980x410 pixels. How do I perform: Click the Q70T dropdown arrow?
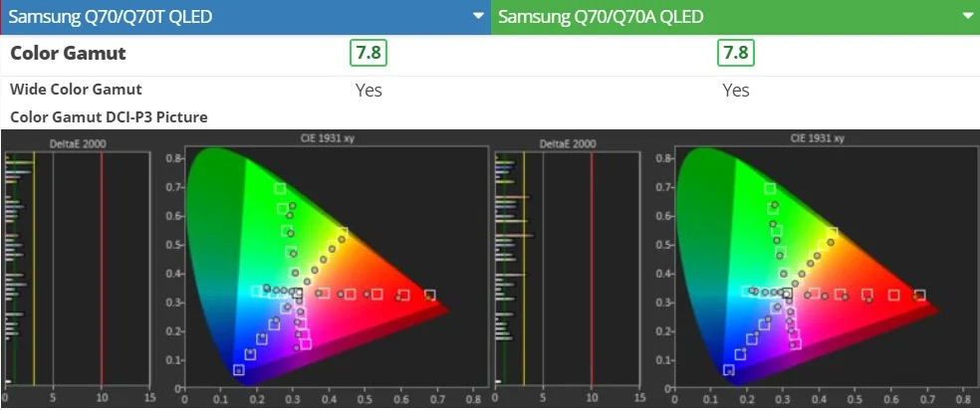[x=479, y=16]
